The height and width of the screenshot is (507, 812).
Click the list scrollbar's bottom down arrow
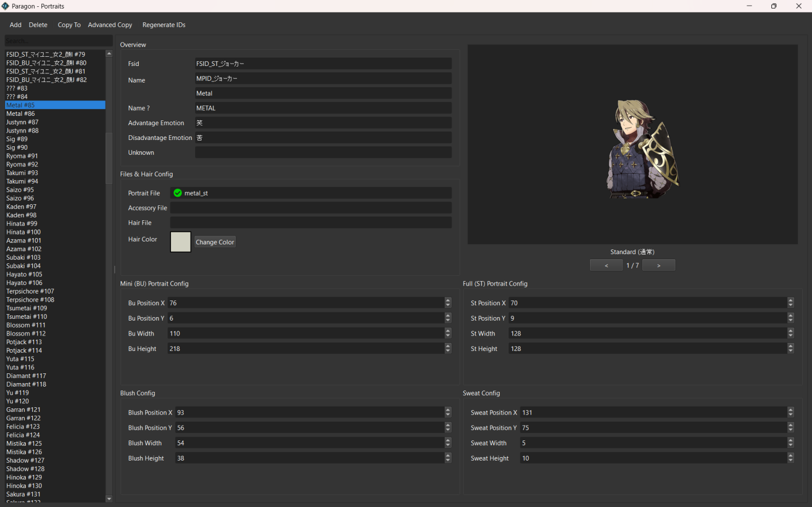(109, 499)
